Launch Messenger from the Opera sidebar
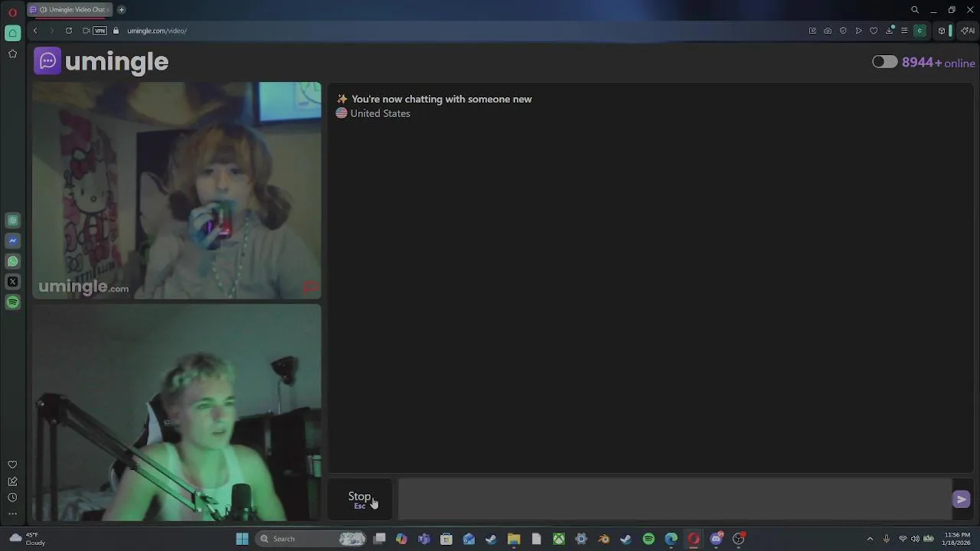The width and height of the screenshot is (980, 551). pyautogui.click(x=12, y=240)
